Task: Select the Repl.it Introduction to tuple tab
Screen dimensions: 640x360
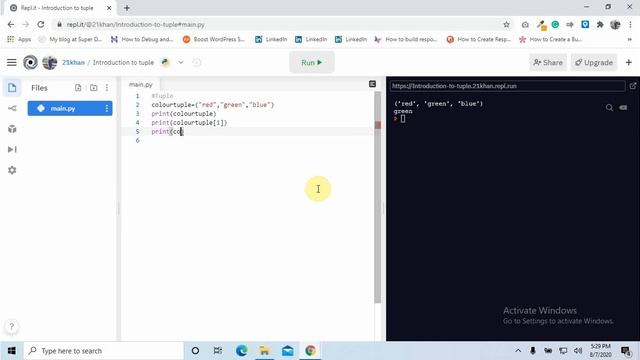Action: 57,8
